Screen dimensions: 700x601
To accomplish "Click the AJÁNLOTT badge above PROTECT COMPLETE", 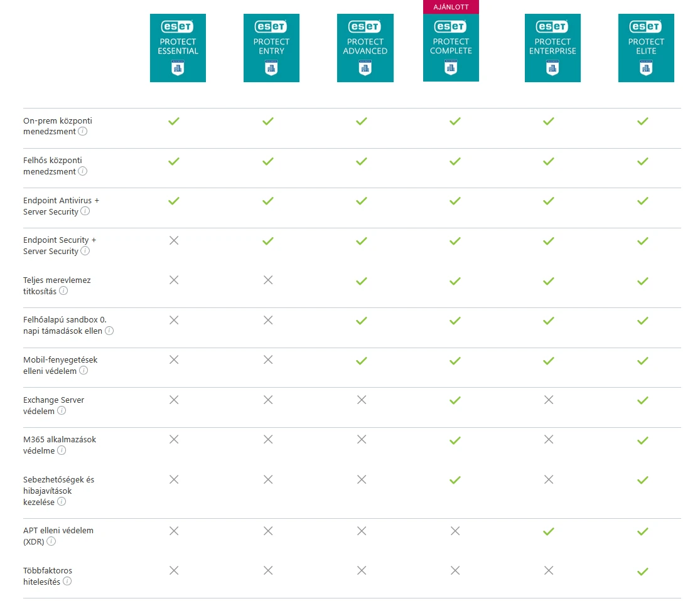I will point(451,7).
